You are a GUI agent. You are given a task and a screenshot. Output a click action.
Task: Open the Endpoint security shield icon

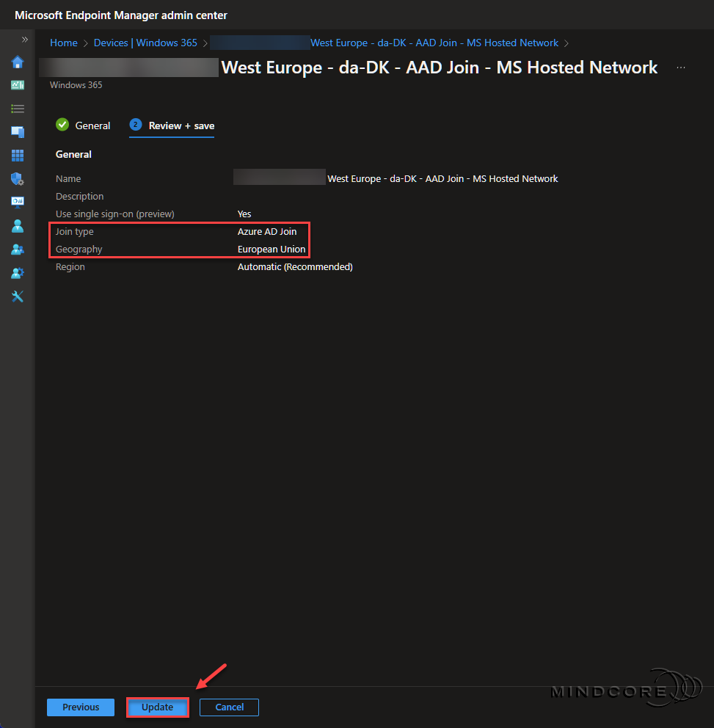pyautogui.click(x=18, y=179)
